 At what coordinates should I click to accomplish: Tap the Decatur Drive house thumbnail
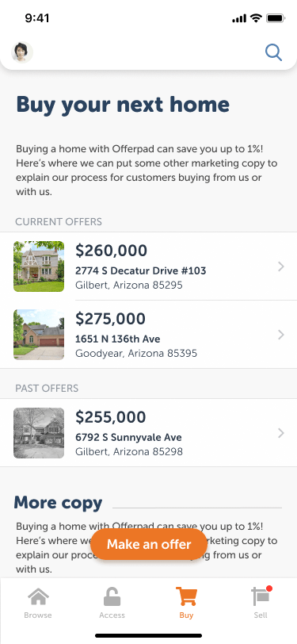[x=39, y=266]
